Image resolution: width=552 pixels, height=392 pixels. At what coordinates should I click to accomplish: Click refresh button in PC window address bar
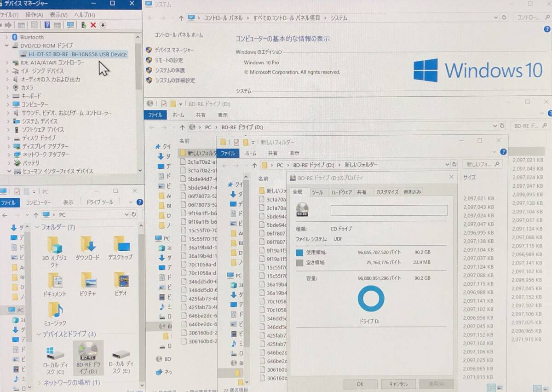pyautogui.click(x=134, y=214)
